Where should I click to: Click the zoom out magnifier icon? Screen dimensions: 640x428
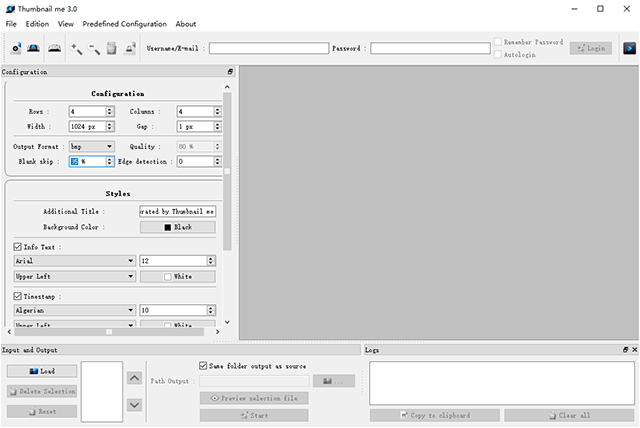94,48
